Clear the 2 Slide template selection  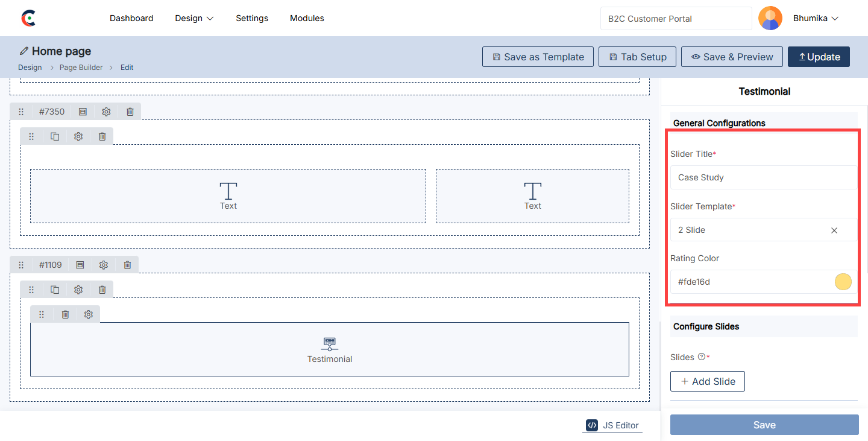tap(834, 230)
